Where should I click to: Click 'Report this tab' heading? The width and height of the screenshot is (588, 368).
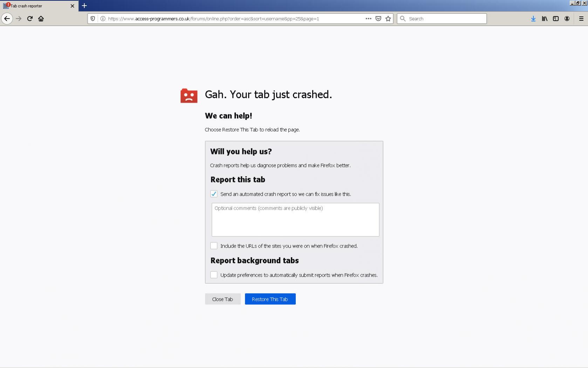[x=238, y=179]
